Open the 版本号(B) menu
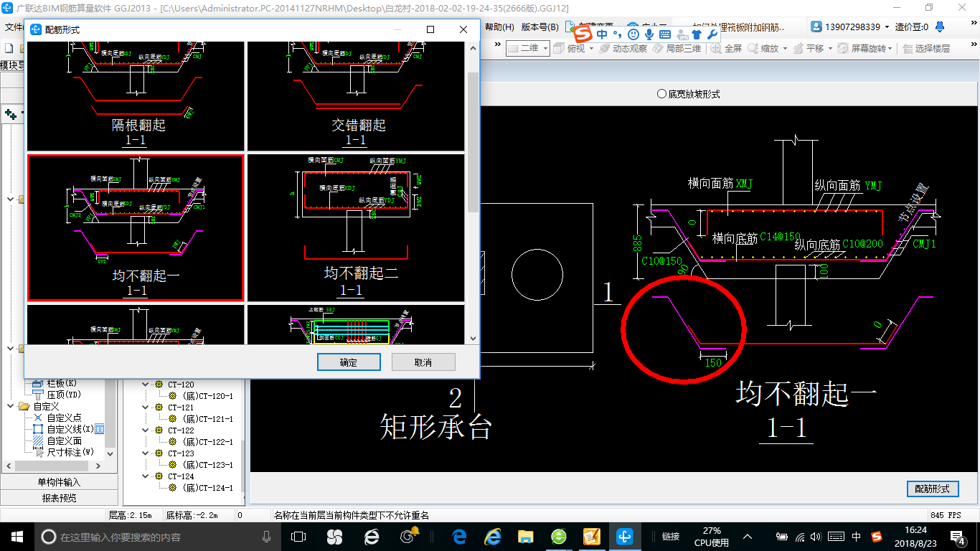 [540, 27]
